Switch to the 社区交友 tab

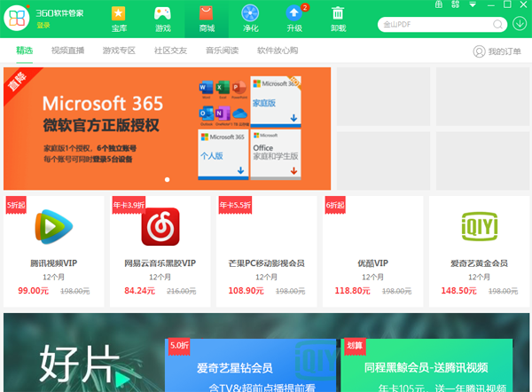coord(170,51)
